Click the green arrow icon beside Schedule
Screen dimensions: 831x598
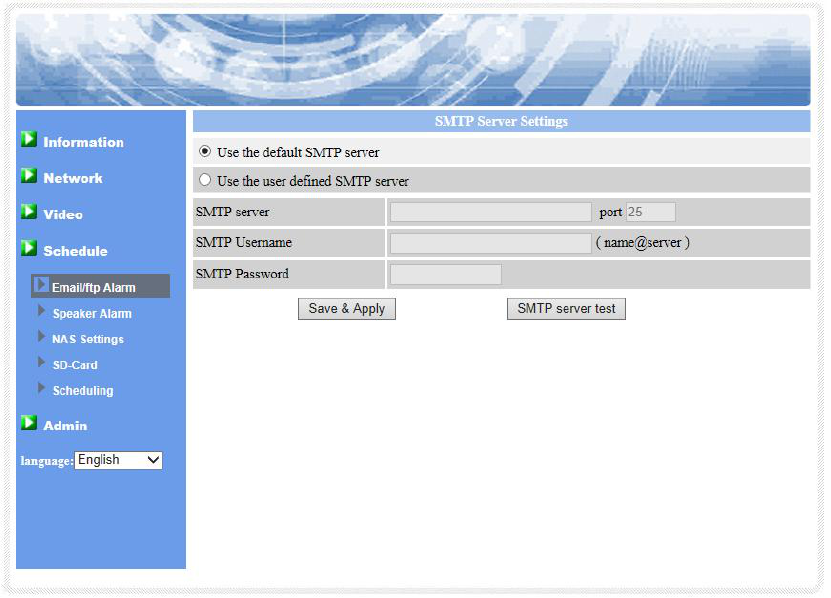click(29, 248)
